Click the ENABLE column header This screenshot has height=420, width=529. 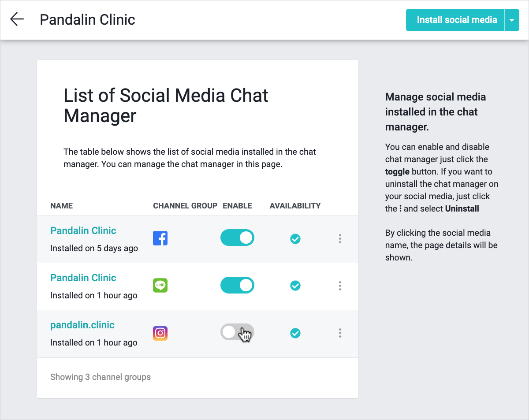(237, 205)
